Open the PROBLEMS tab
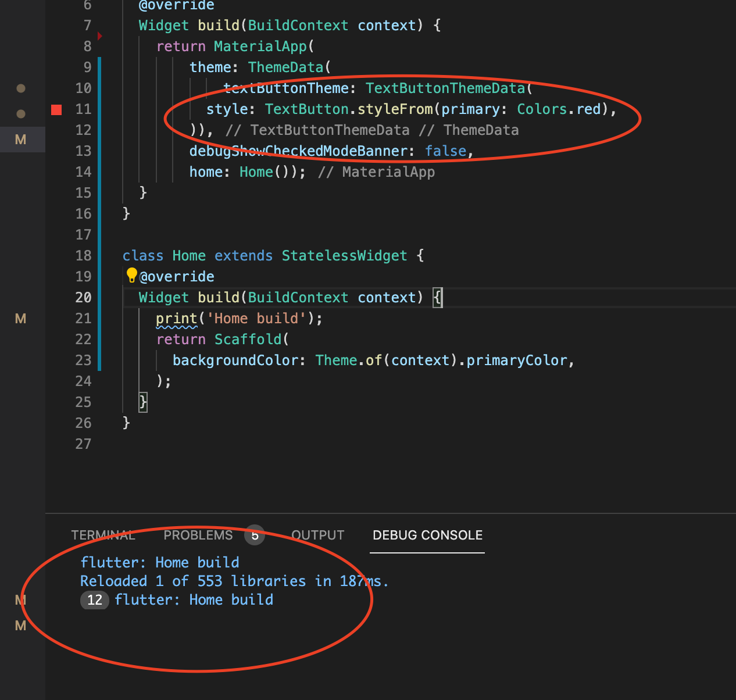736x700 pixels. (198, 535)
